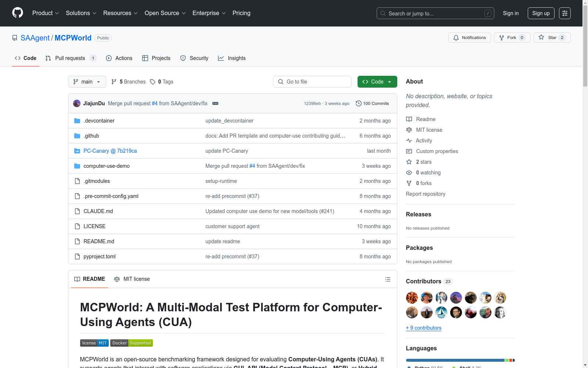Click the branch icon beside 5 Branches
588x368 pixels.
(x=114, y=82)
